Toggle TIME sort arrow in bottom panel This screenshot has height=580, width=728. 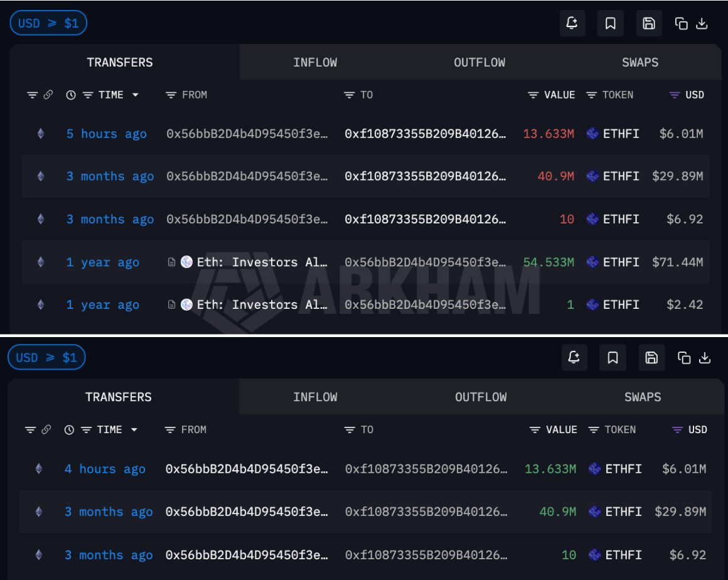click(x=134, y=429)
